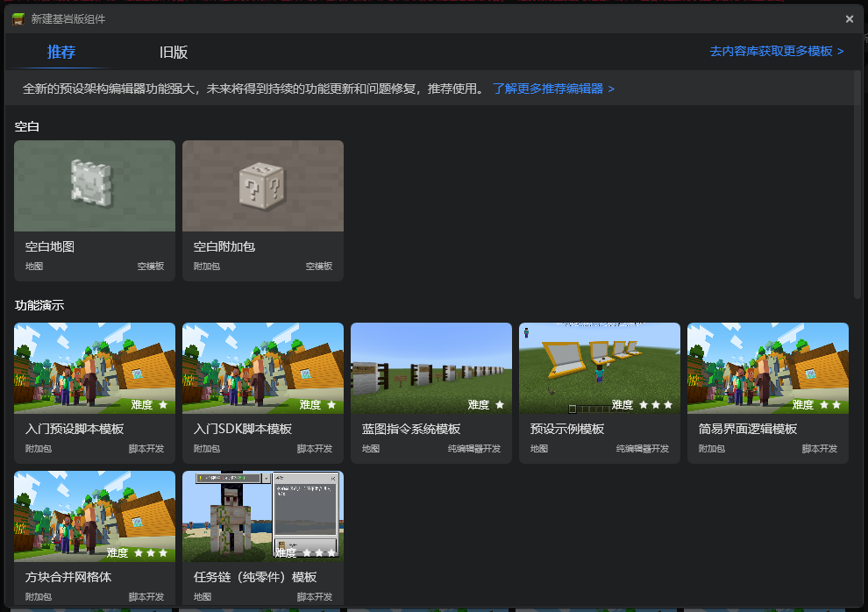Click 地图 tag on 任务链（纯零件）模板 card
This screenshot has height=612, width=868.
click(202, 597)
